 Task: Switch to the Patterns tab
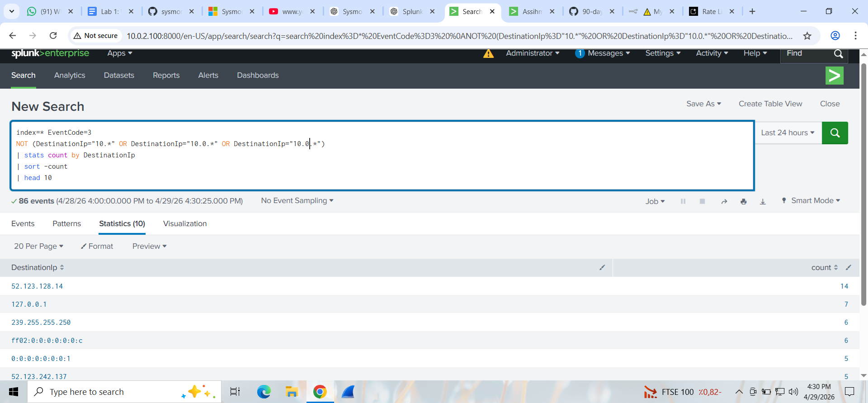[66, 224]
